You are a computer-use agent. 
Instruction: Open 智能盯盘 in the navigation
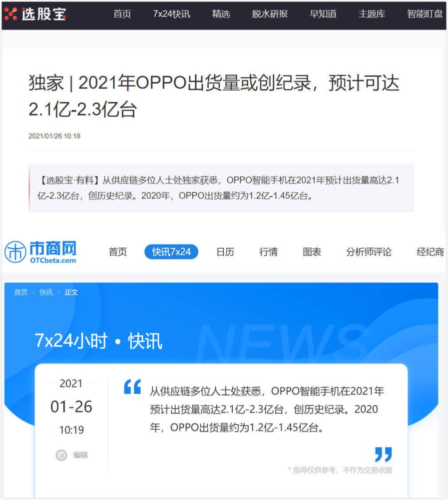pos(425,14)
